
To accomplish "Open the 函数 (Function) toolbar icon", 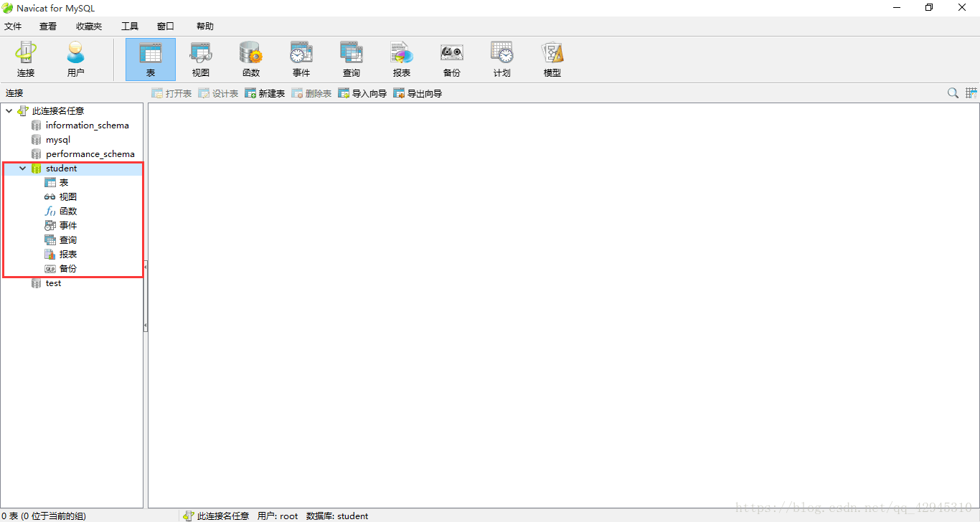I will click(251, 60).
